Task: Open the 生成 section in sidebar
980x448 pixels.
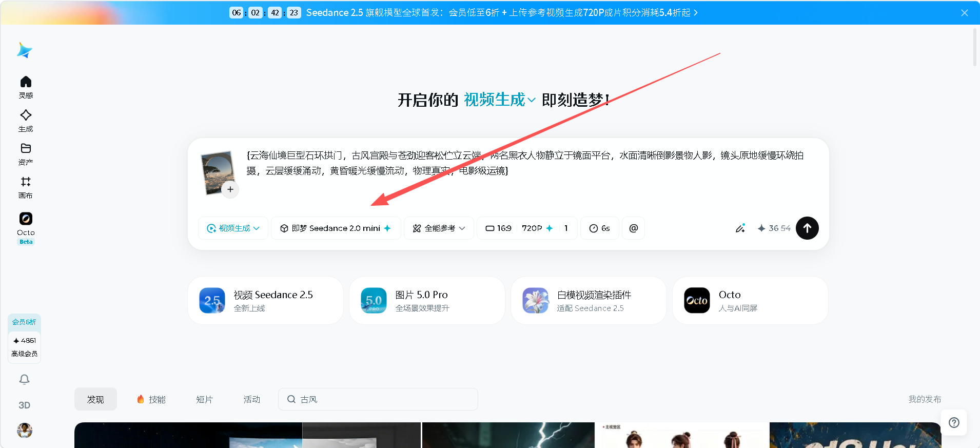Action: [26, 121]
